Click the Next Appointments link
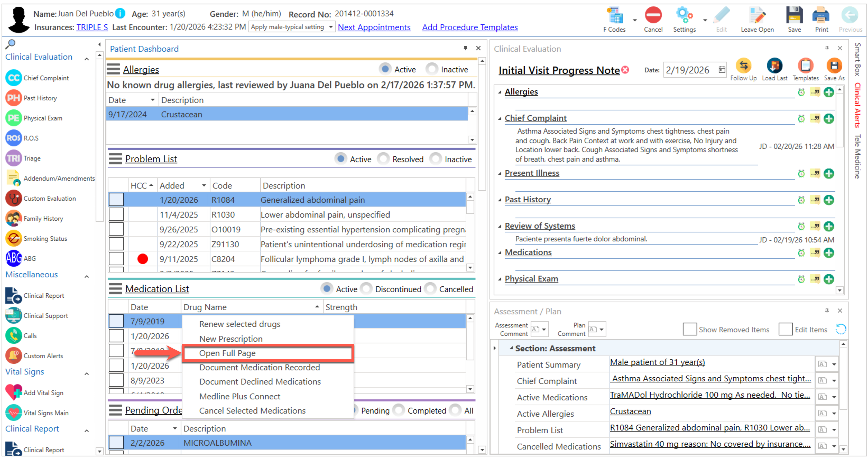 point(374,27)
